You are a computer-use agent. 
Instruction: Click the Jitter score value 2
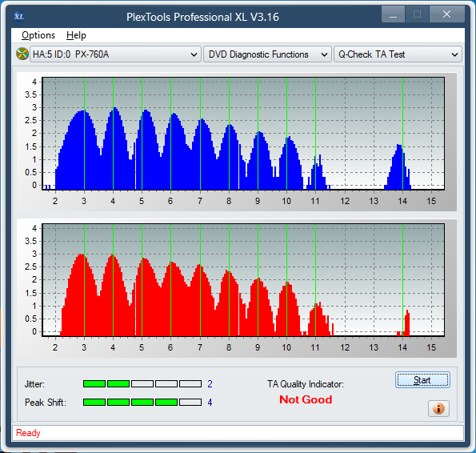click(x=210, y=384)
